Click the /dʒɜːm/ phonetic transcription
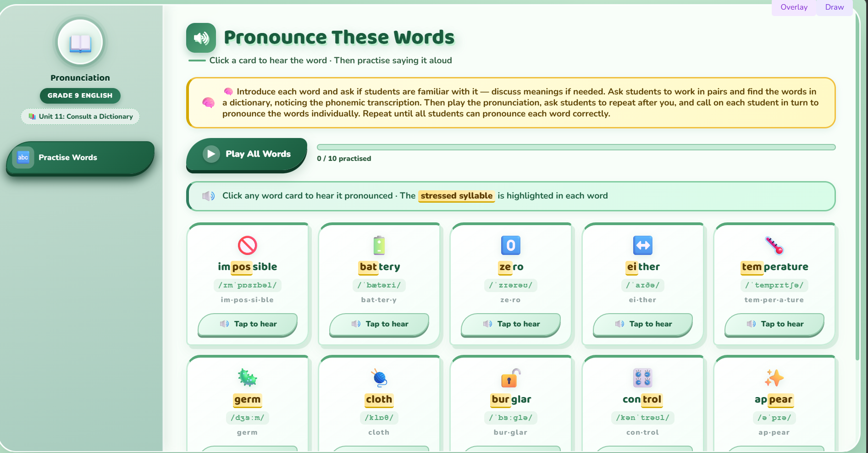The height and width of the screenshot is (453, 868). (248, 418)
